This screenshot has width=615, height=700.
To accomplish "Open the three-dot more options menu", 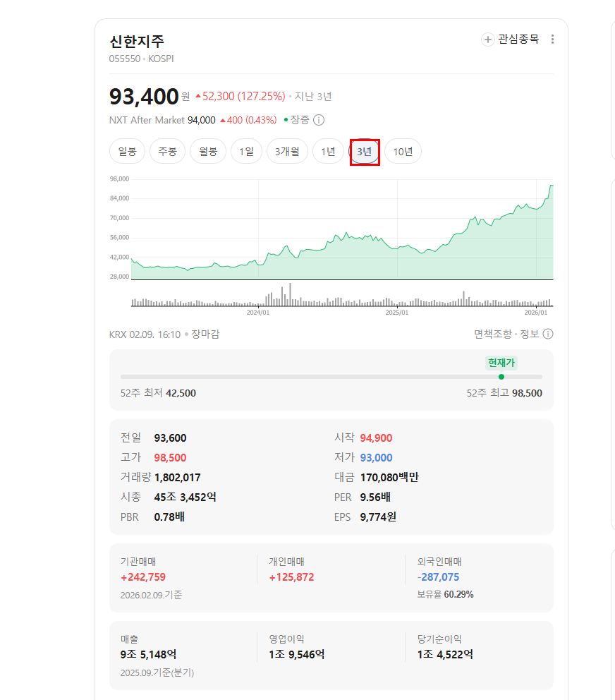I will coord(552,40).
